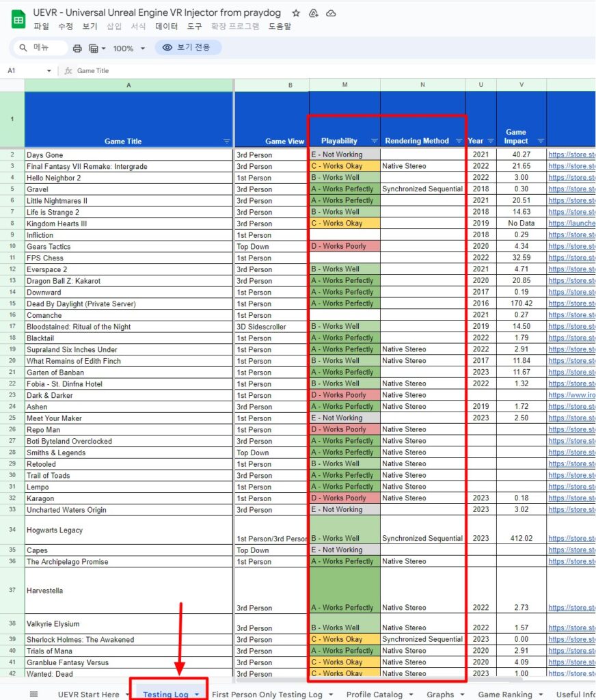596x700 pixels.
Task: Open the launcher link for Kingdom Hearts III
Action: tap(571, 224)
